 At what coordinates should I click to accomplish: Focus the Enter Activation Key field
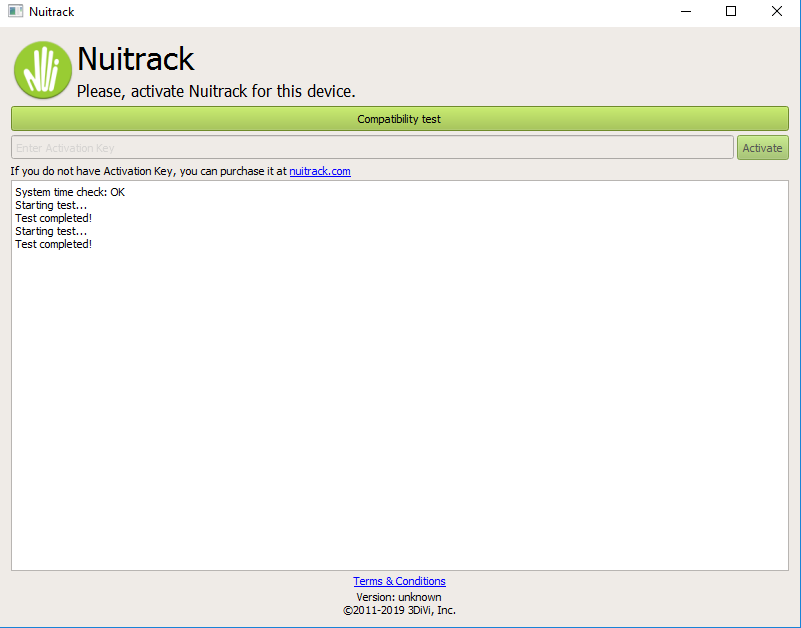[x=372, y=148]
